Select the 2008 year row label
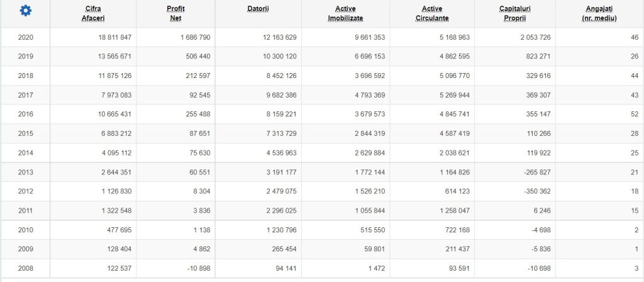Screen dimensions: 644x282 tap(25, 269)
